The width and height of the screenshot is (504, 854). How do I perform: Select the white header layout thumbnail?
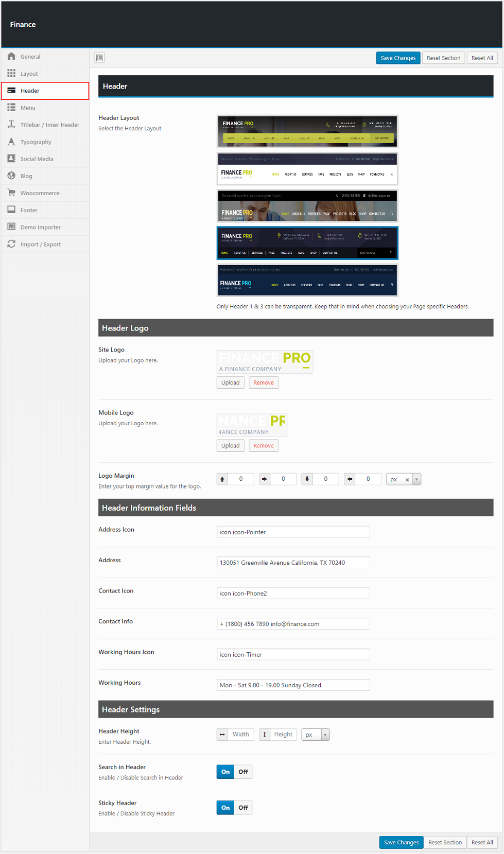pos(307,168)
